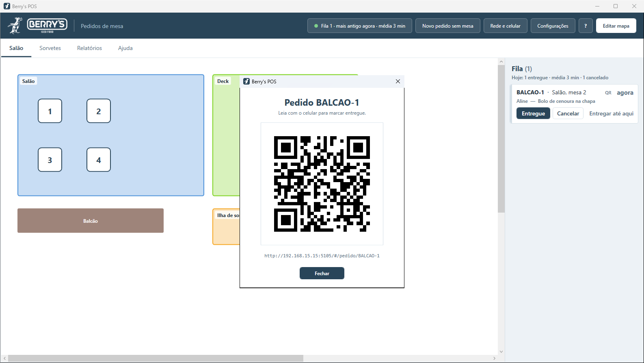Click the Fila (1) panel heading
644x363 pixels.
click(x=522, y=69)
